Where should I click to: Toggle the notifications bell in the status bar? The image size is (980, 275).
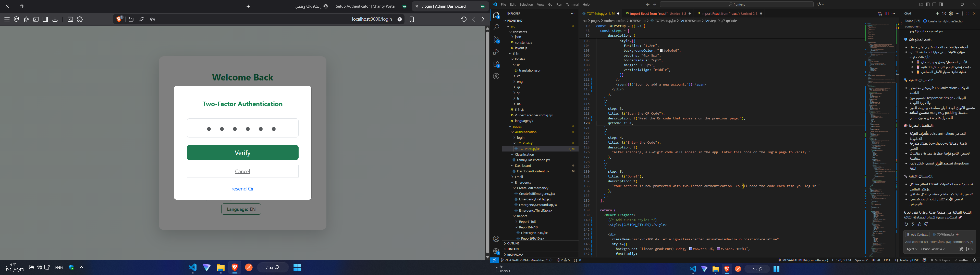[975, 260]
